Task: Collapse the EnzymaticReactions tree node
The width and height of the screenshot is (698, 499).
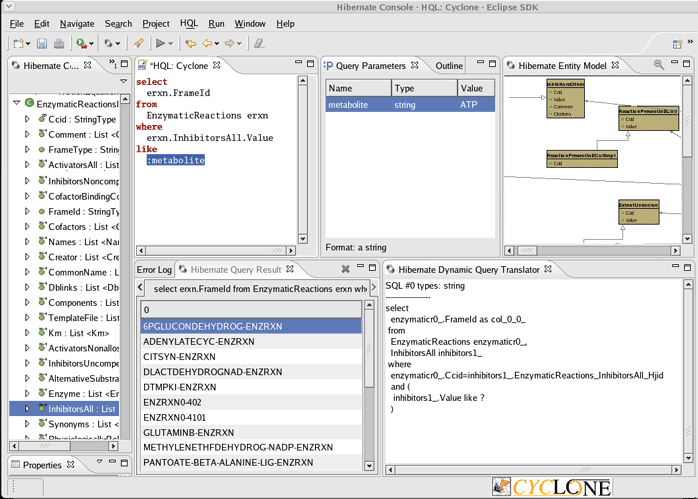Action: click(17, 103)
